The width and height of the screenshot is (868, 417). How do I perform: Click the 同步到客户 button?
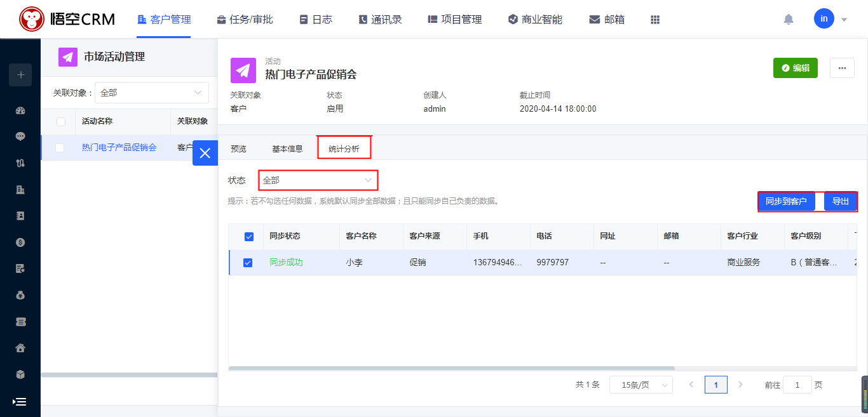[786, 202]
